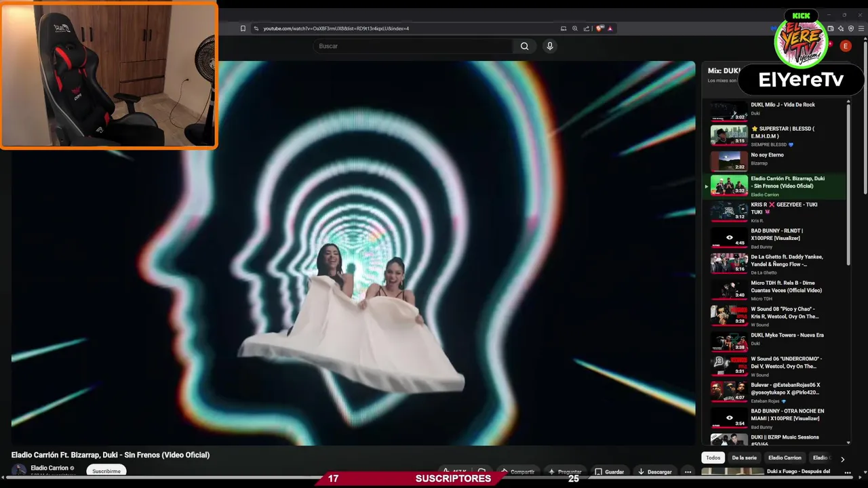Open more actions three-dots under the video
The height and width of the screenshot is (488, 868).
[x=688, y=472]
